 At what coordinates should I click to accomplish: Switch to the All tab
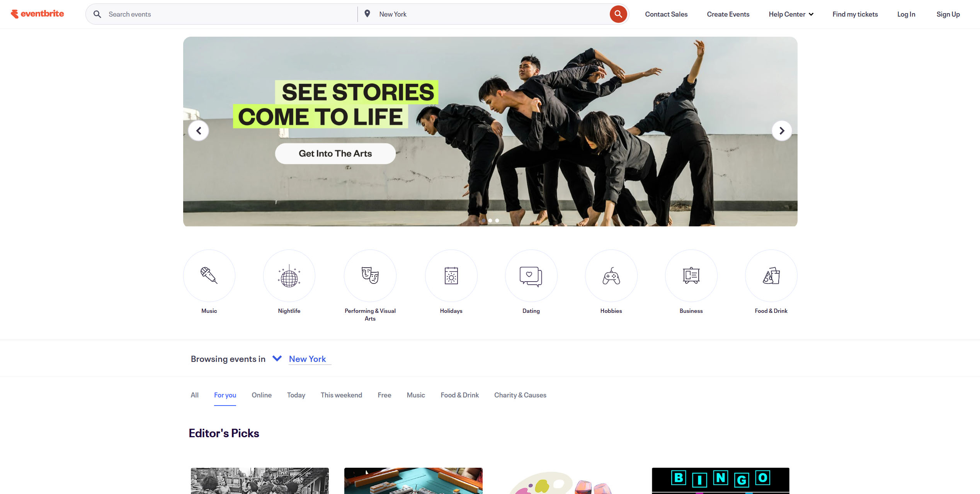(194, 395)
